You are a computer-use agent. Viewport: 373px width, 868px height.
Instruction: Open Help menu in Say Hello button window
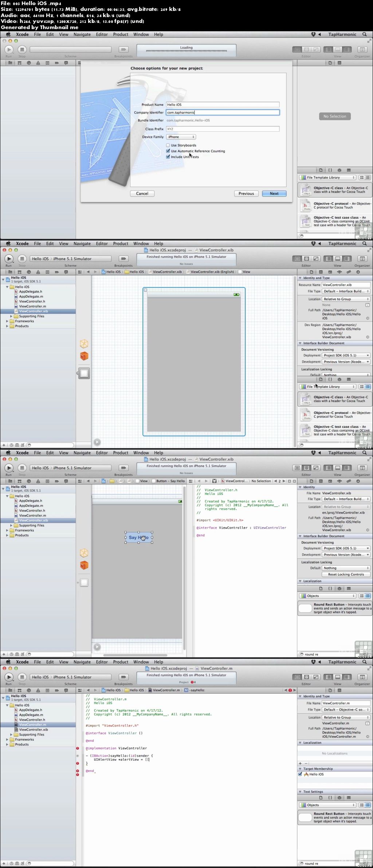[158, 453]
